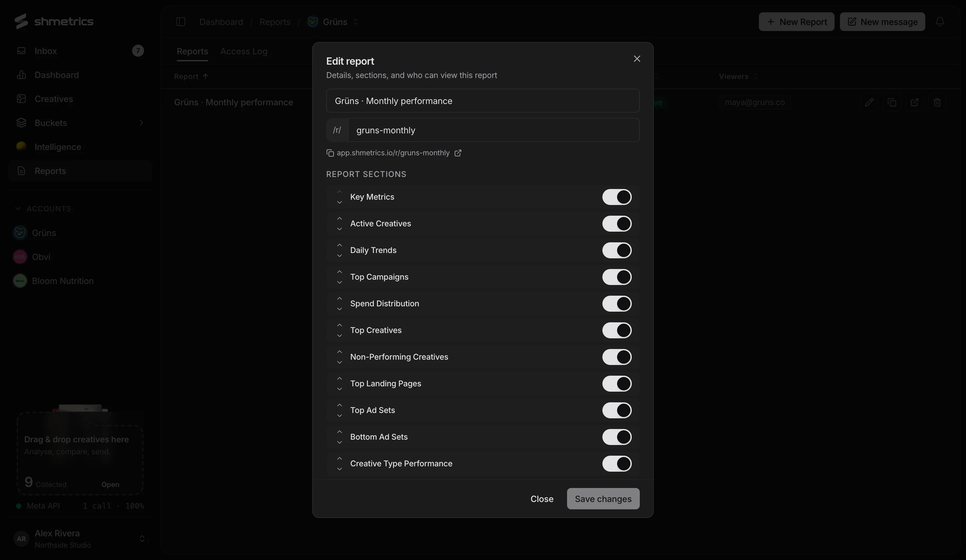
Task: Click the New Report button
Action: (796, 22)
